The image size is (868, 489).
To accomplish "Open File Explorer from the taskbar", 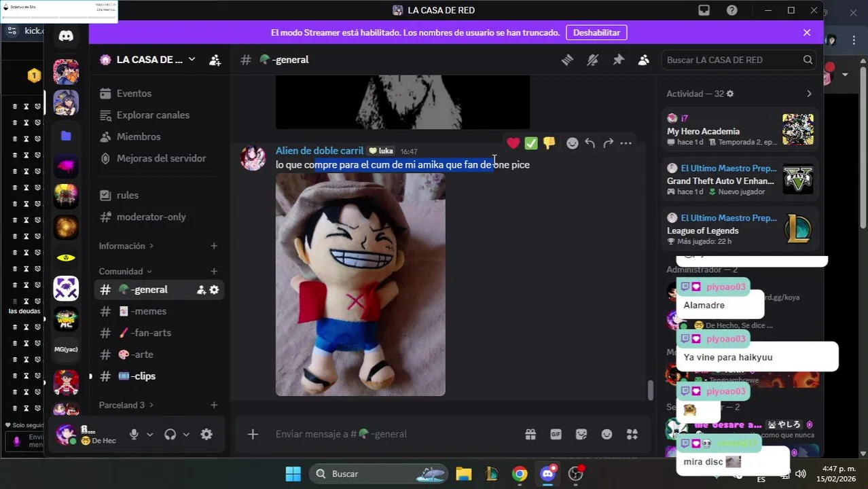I will coord(464,474).
